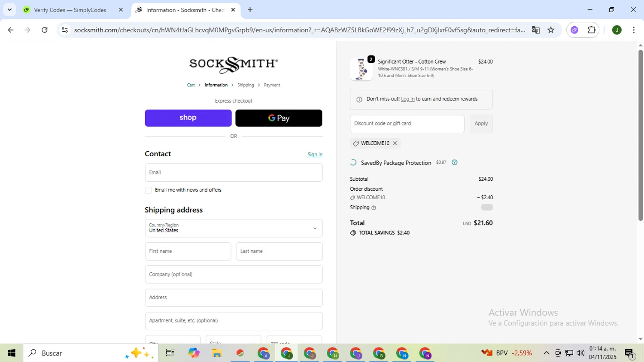
Task: Click the volume speaker icon
Action: pyautogui.click(x=580, y=353)
